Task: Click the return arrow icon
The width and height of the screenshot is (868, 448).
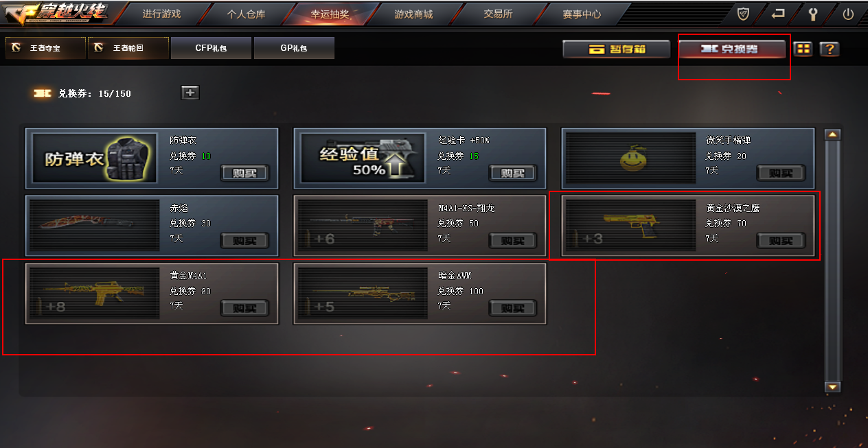Action: pos(778,14)
